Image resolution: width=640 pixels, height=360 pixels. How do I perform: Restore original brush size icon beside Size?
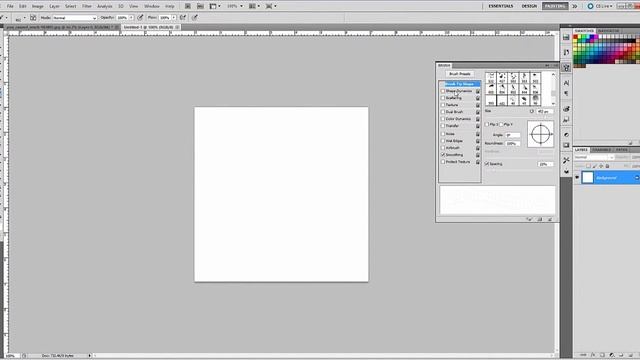pyautogui.click(x=531, y=111)
